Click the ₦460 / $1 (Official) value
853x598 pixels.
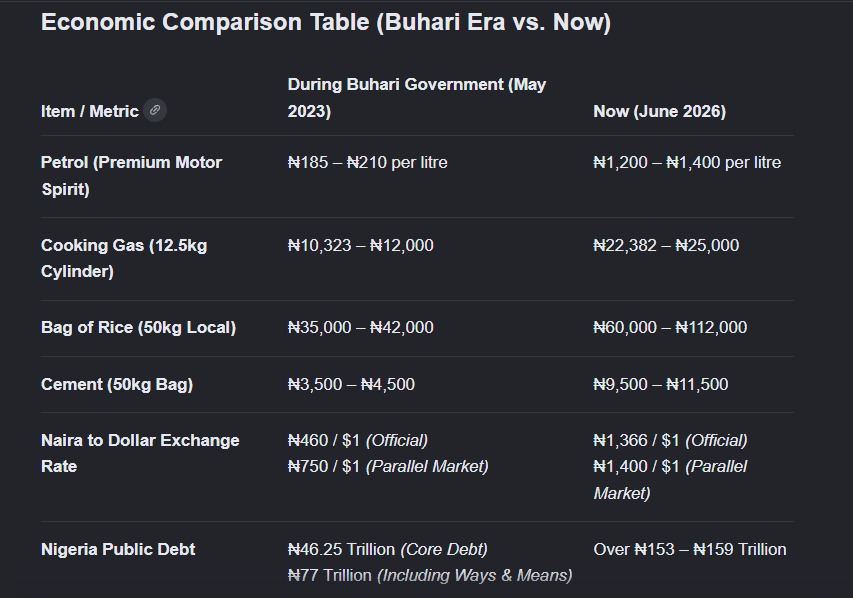(357, 440)
